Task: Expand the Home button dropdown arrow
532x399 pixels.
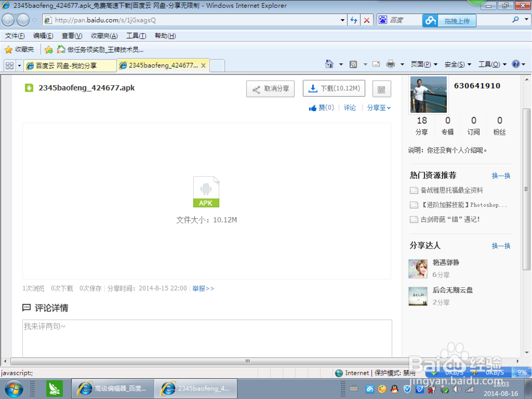Action: tap(341, 64)
